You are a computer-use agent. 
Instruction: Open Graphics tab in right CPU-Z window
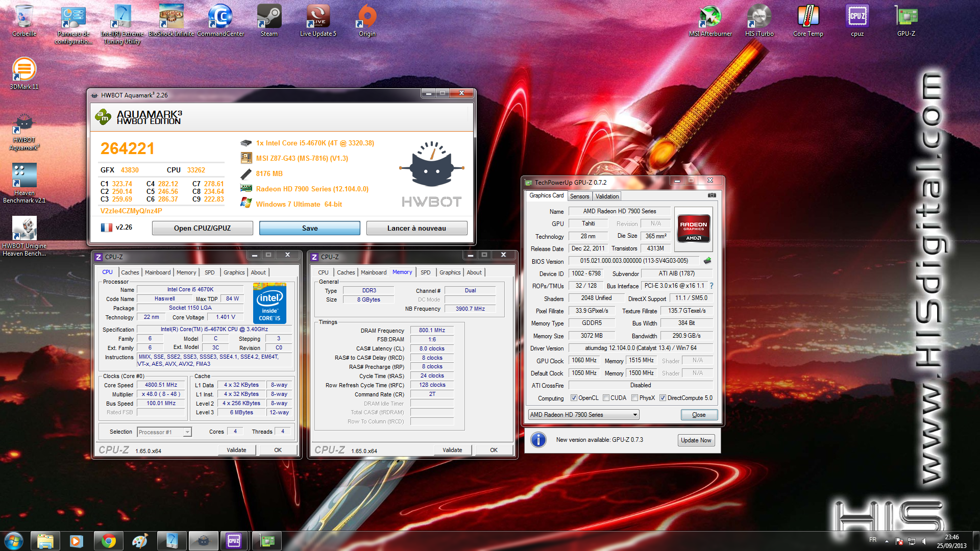[x=450, y=272]
